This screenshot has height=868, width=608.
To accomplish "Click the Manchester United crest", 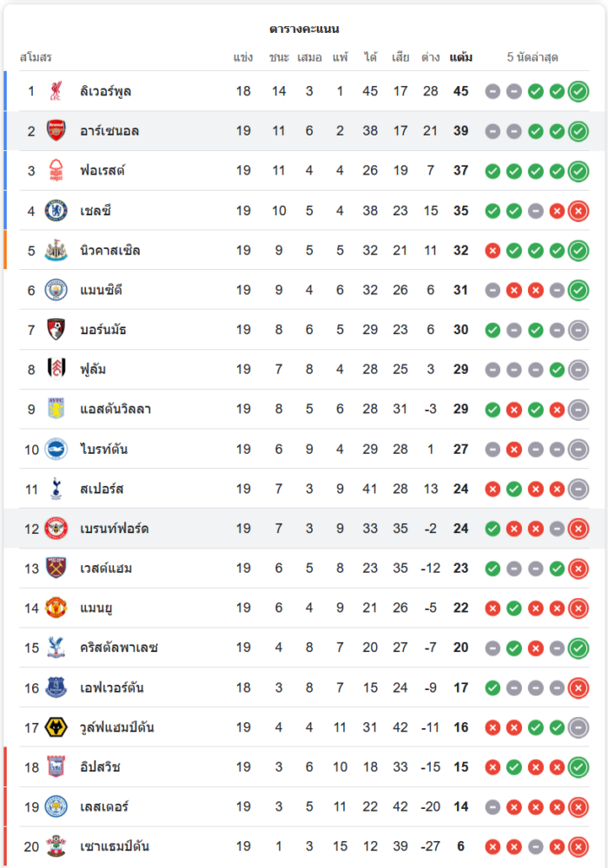I will click(x=56, y=608).
